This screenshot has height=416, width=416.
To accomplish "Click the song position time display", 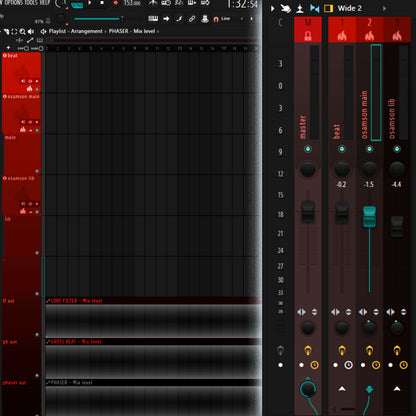I will (x=242, y=4).
